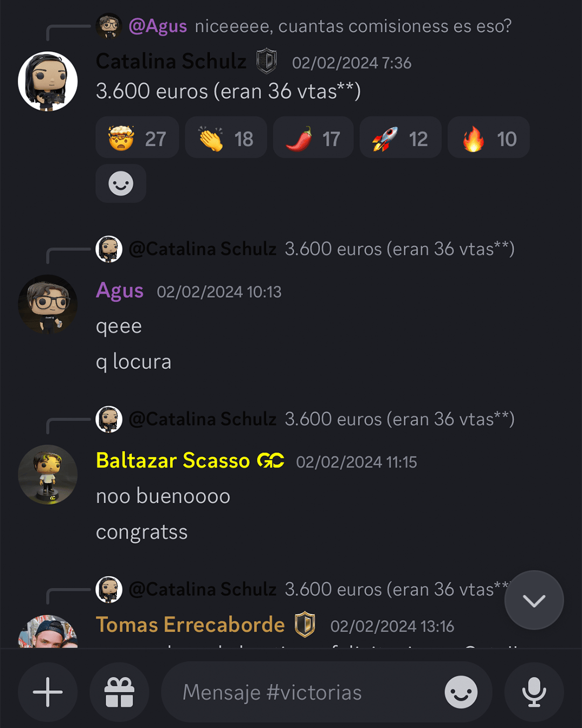Jump to latest with the down chevron

coord(534,600)
